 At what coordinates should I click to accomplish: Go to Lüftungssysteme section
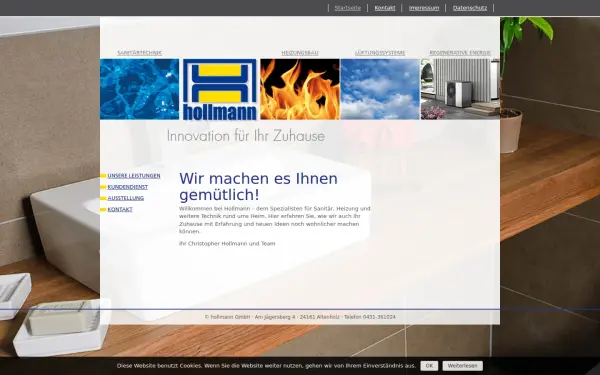(380, 53)
